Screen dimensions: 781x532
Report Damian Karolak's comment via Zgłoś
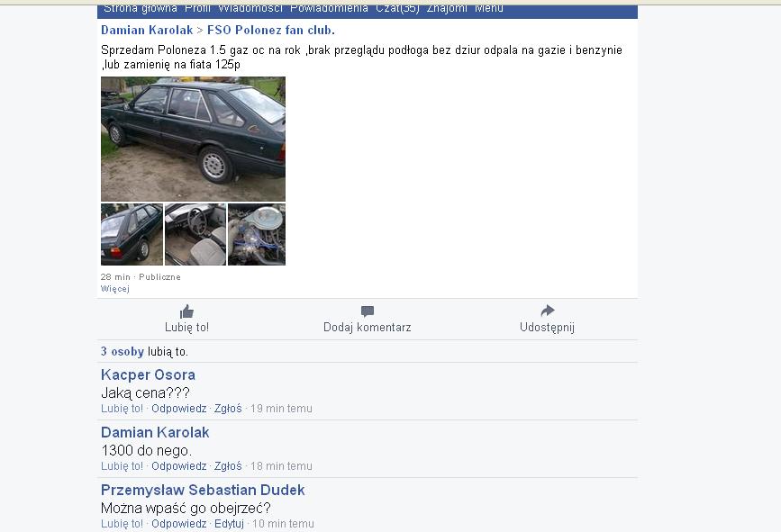(228, 466)
